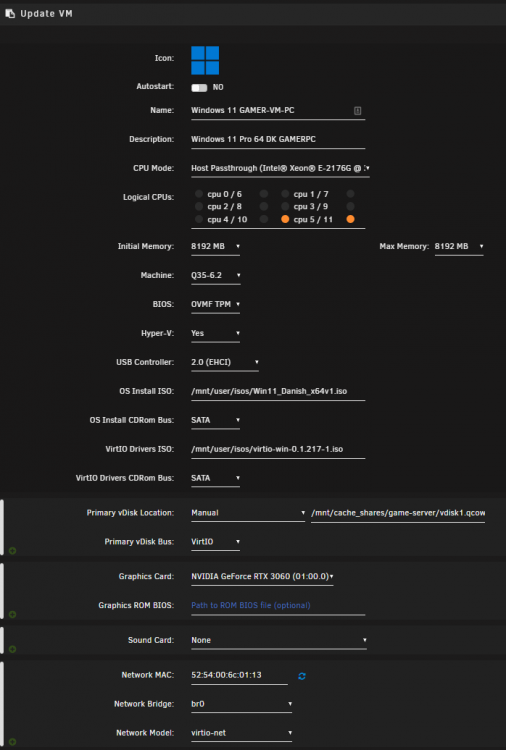This screenshot has width=506, height=750.
Task: Enable logical cpu 0
Action: (198, 194)
